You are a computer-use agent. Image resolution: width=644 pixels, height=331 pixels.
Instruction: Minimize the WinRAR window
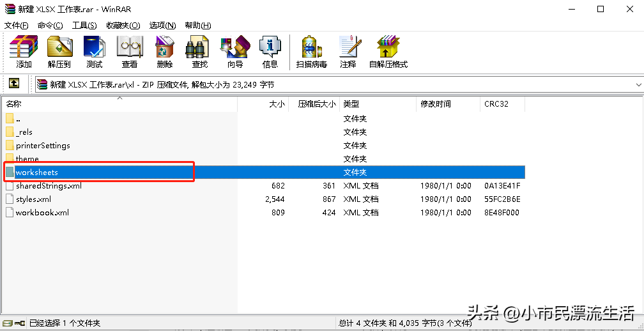pos(572,9)
